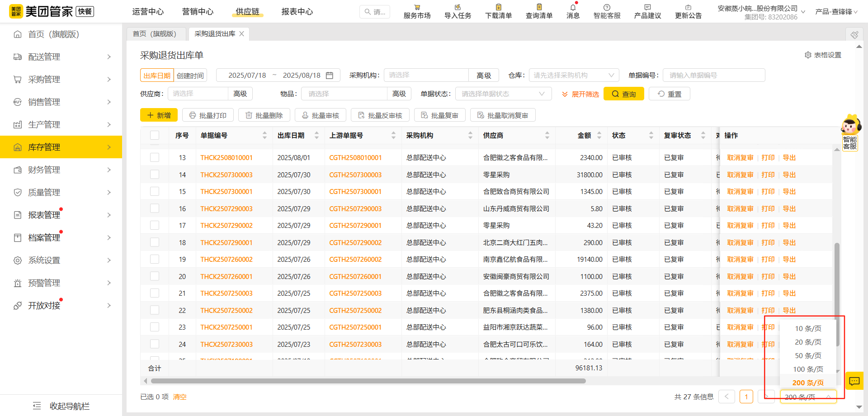Click the 批量删除 batch delete button
Image resolution: width=868 pixels, height=416 pixels.
tap(264, 115)
